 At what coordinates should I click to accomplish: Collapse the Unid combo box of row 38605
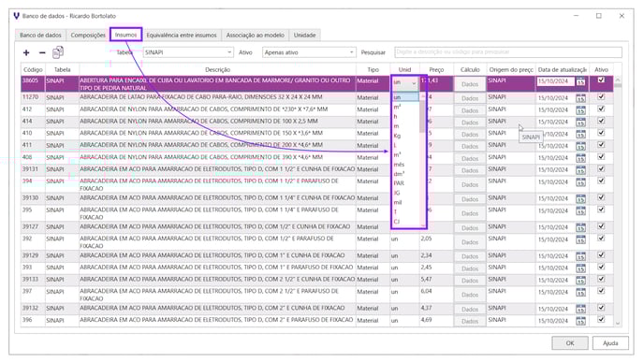tap(414, 83)
